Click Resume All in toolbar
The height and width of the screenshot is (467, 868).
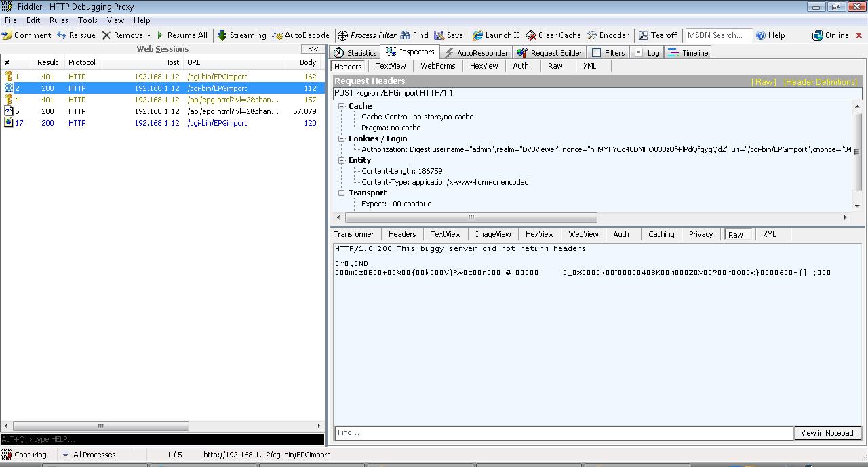182,35
